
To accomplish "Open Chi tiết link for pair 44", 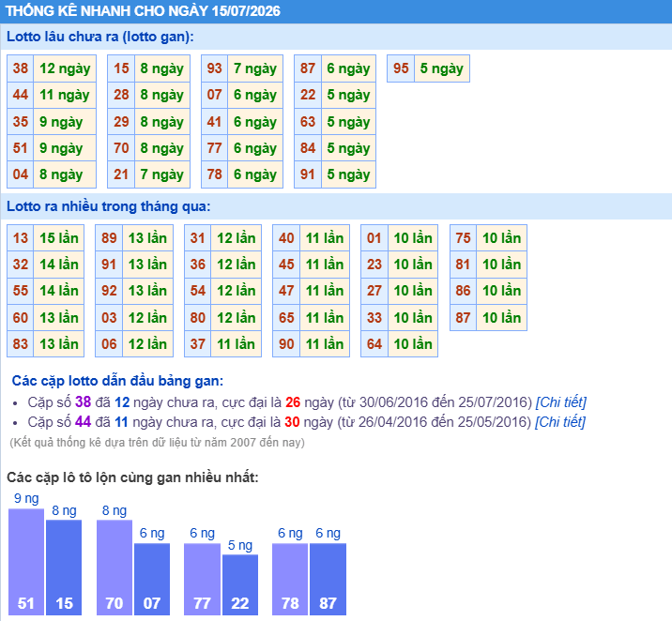I will click(560, 422).
